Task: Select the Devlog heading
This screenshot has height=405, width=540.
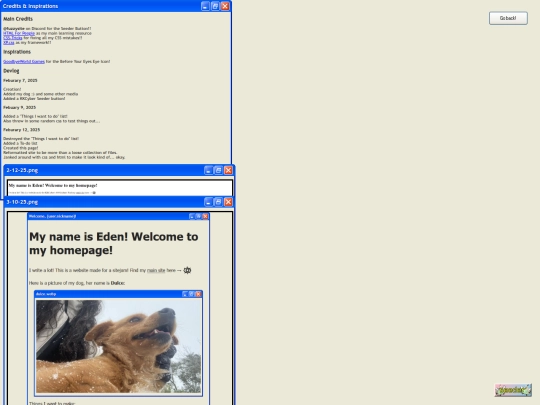Action: [11, 71]
